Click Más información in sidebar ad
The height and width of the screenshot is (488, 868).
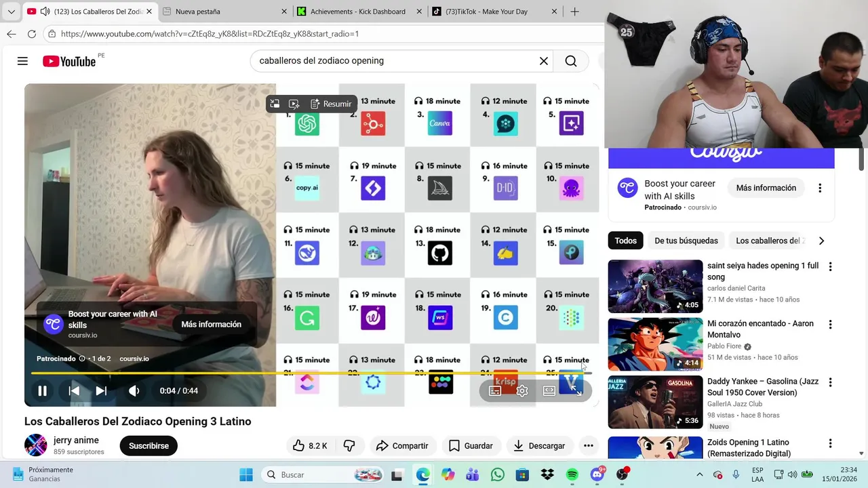point(766,188)
